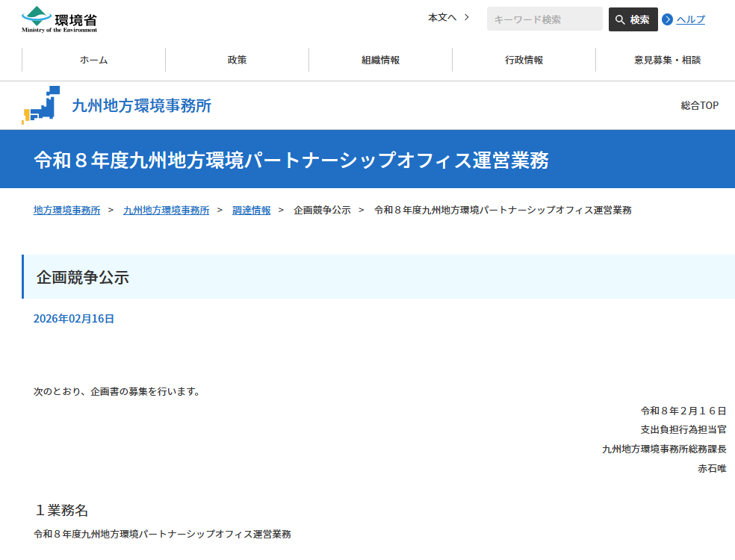Open 九州地方環境事務所 breadcrumb link

[x=166, y=210]
